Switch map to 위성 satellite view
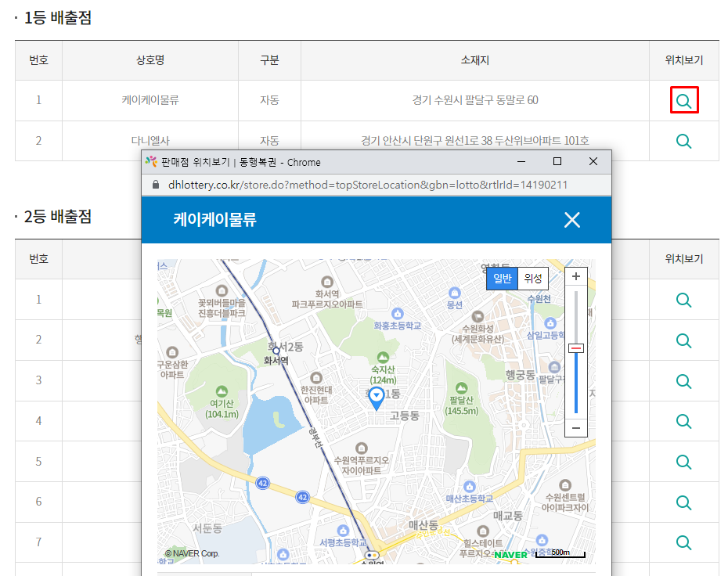 click(533, 279)
